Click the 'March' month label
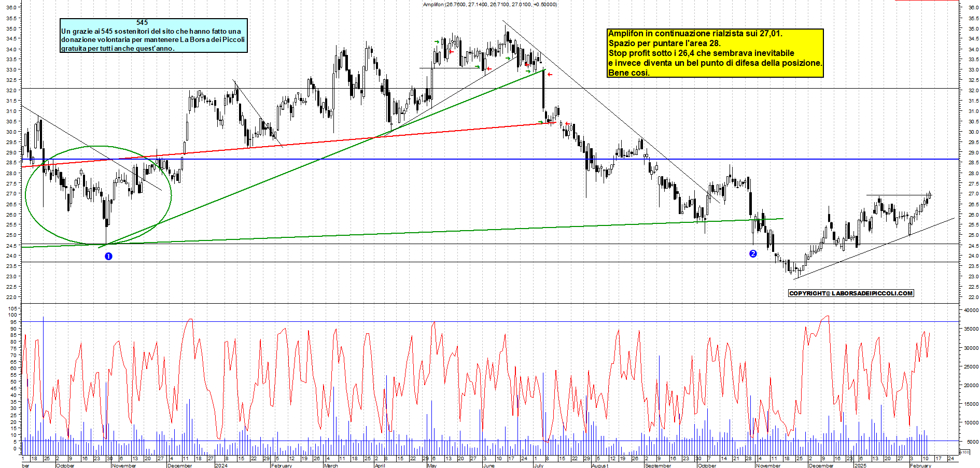This screenshot has height=468, width=980. 331,465
